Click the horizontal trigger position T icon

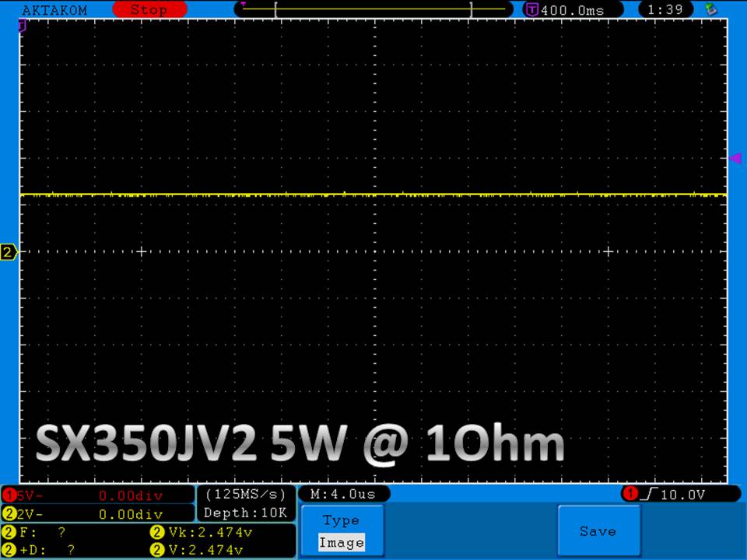click(x=532, y=10)
